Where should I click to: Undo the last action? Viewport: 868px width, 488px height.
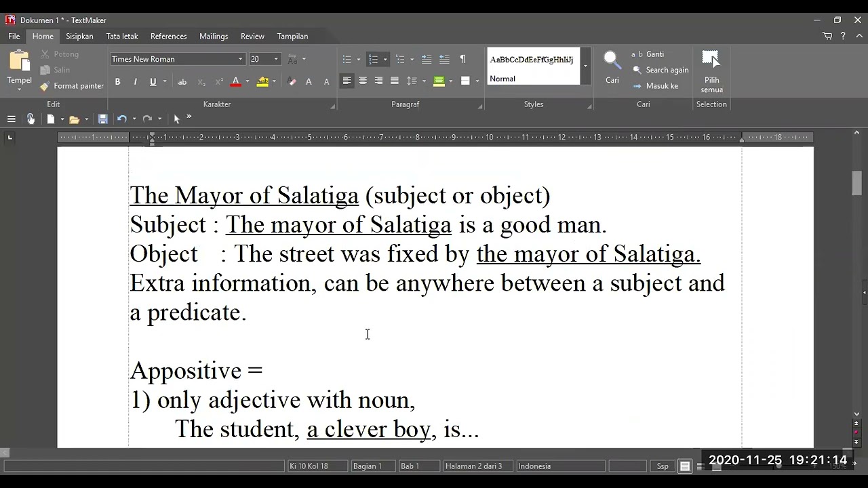point(121,119)
